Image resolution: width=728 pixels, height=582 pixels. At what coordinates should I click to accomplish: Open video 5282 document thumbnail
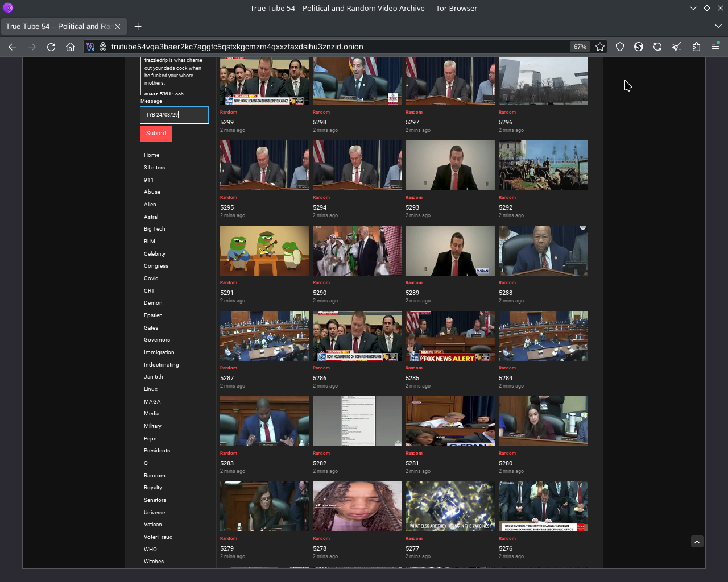(x=357, y=421)
